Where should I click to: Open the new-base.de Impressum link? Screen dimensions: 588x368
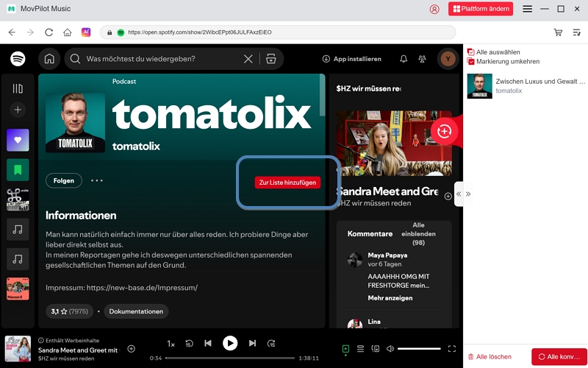coord(142,288)
